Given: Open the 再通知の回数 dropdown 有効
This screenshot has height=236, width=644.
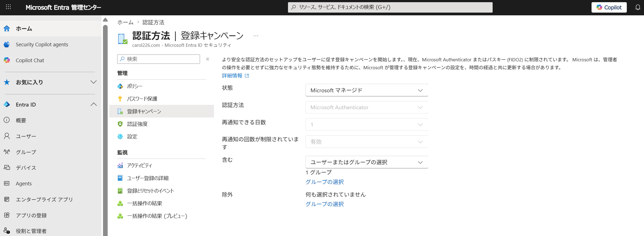Looking at the screenshot, I should pos(367,142).
